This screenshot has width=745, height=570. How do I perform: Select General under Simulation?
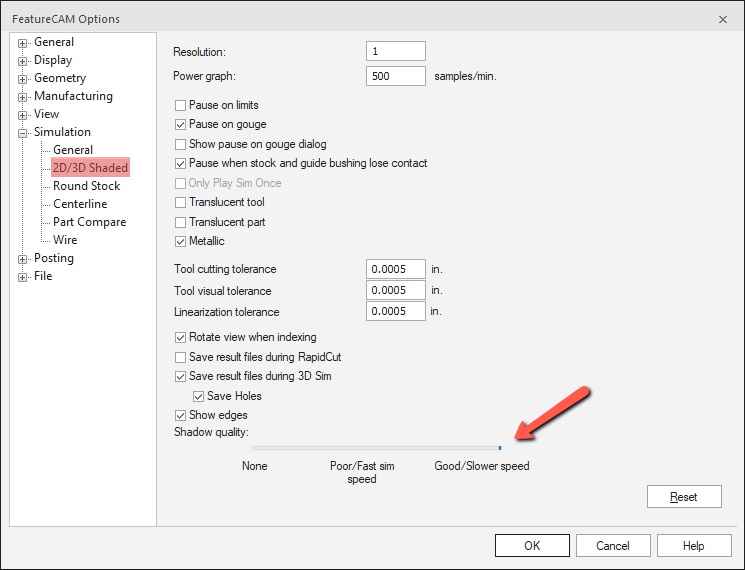coord(73,150)
